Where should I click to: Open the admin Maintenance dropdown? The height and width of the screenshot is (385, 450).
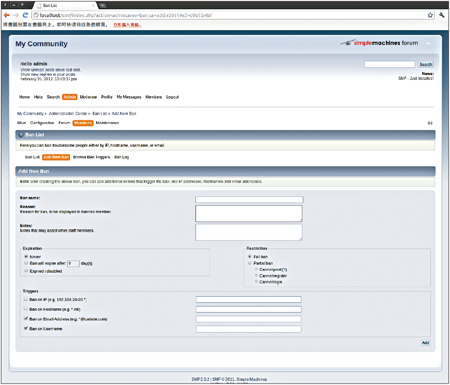pos(107,123)
